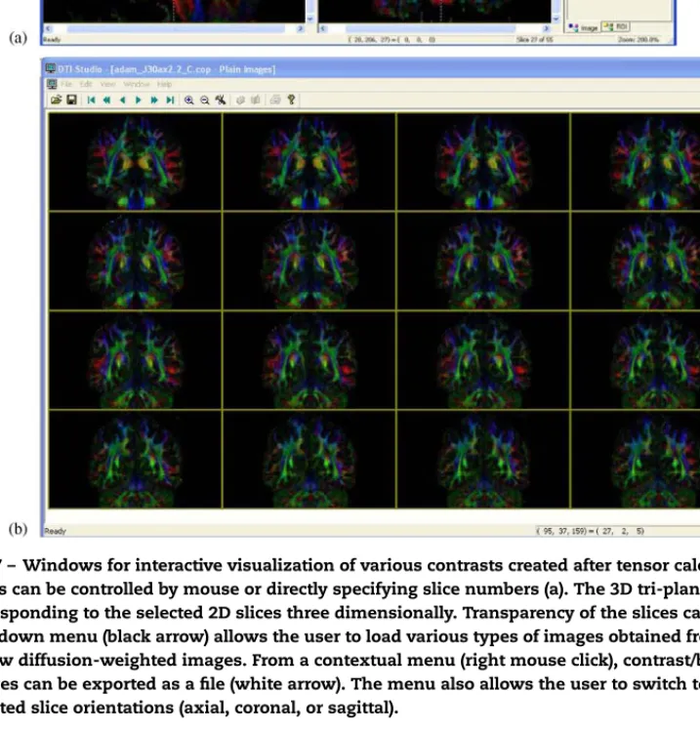Click down arrow of left pane vertical scrollbar
The image size is (700, 732).
pyautogui.click(x=310, y=20)
